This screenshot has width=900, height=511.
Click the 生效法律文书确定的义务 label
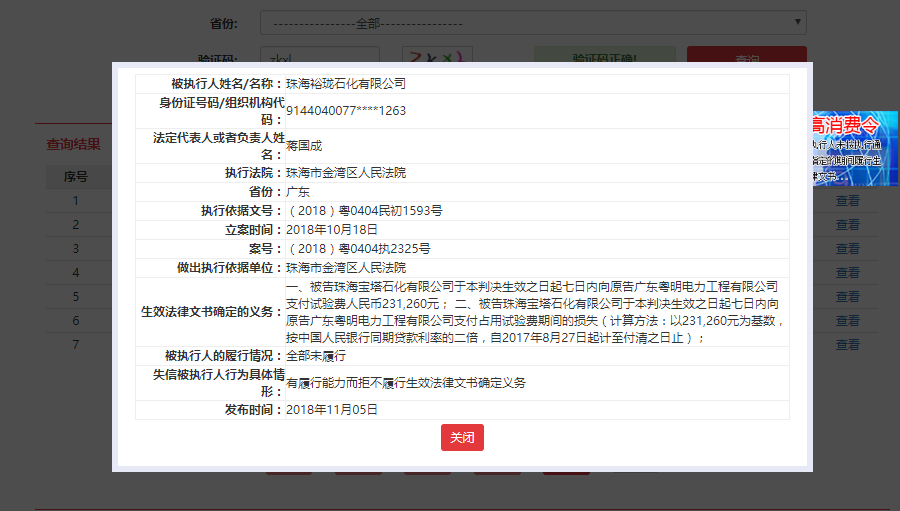[x=212, y=312]
